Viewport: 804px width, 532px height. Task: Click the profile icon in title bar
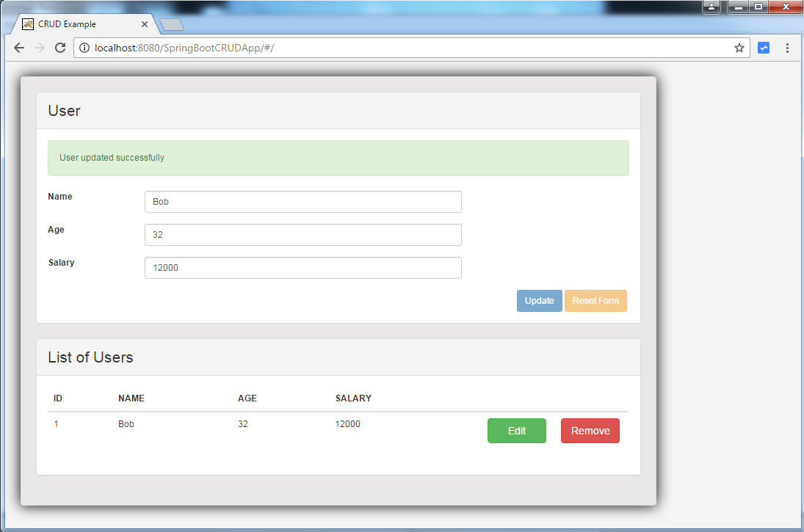pyautogui.click(x=711, y=7)
